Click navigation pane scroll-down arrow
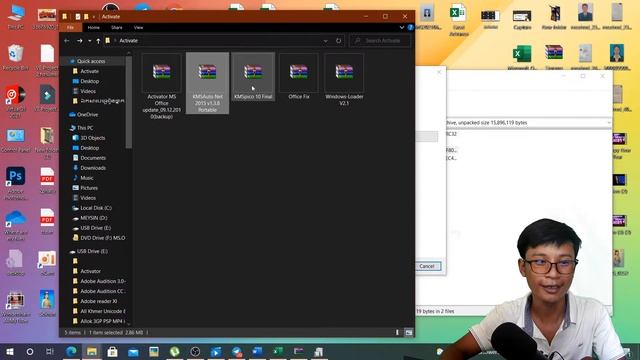The width and height of the screenshot is (640, 360). pos(129,324)
